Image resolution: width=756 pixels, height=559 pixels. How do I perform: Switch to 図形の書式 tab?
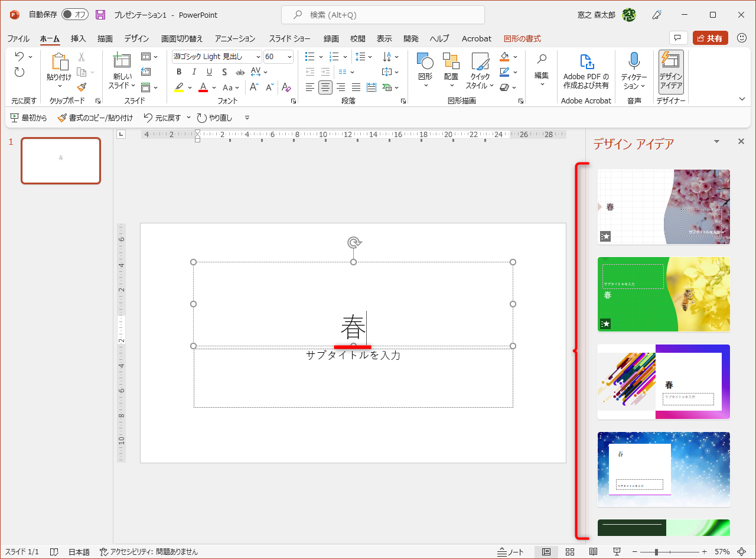pyautogui.click(x=522, y=38)
